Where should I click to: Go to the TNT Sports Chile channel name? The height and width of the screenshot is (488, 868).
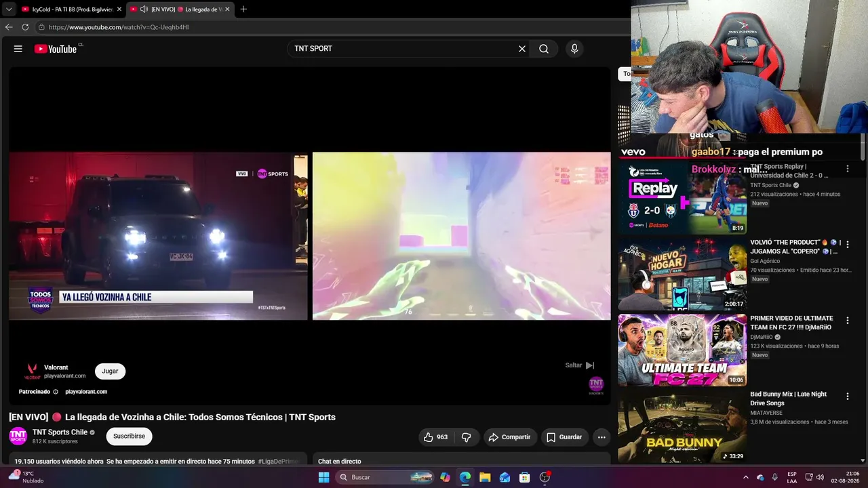point(60,432)
